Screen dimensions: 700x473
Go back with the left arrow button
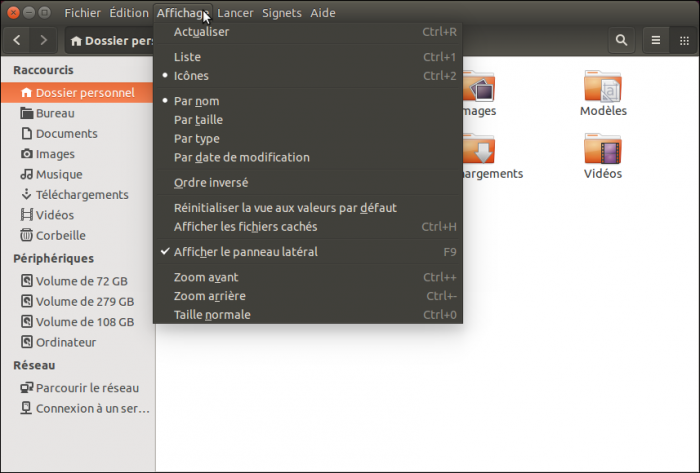click(19, 40)
